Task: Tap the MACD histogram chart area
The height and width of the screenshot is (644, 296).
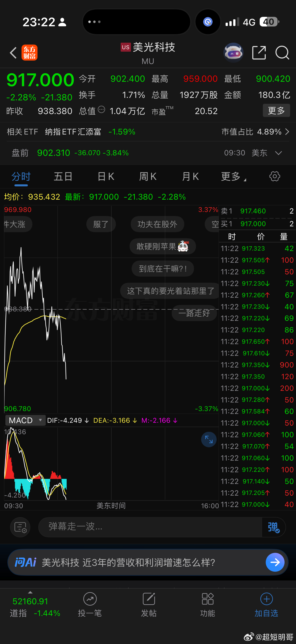Action: point(111,463)
